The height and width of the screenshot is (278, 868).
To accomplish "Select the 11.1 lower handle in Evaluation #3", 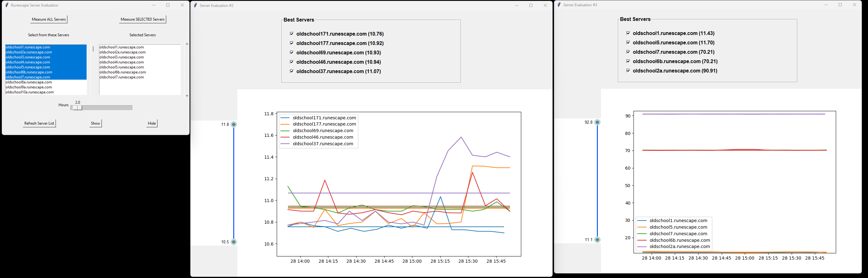I will [598, 240].
